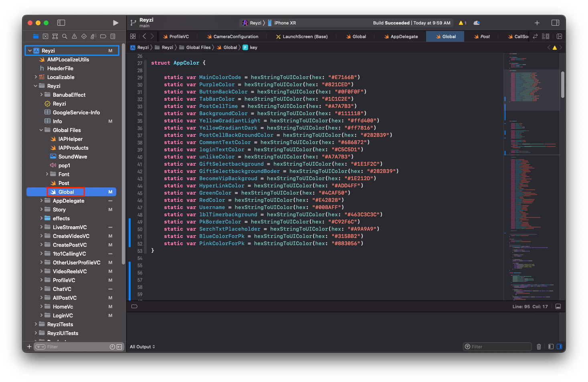Viewport: 588px width, 382px height.
Task: Toggle the left navigator sidebar
Action: tap(61, 23)
